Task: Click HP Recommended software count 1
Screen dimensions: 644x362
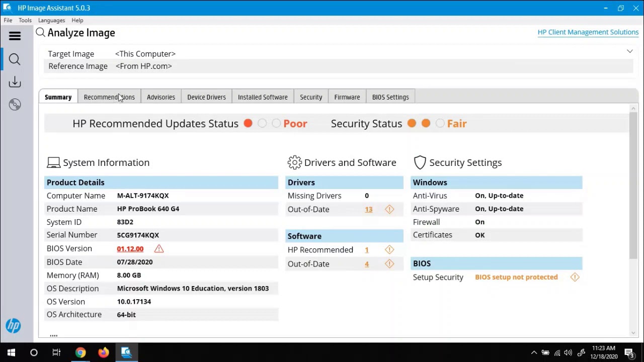Action: [x=367, y=250]
